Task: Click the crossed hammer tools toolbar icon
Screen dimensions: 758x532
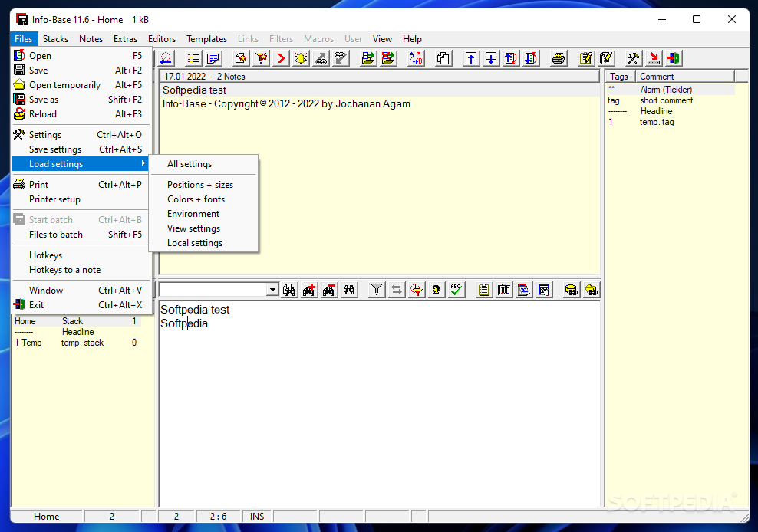Action: [633, 58]
